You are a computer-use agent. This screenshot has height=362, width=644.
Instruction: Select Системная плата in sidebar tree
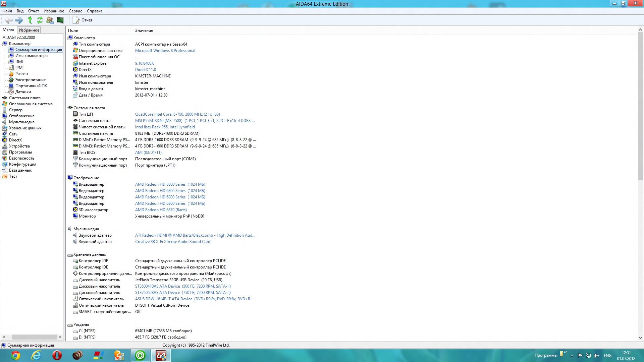click(x=24, y=98)
